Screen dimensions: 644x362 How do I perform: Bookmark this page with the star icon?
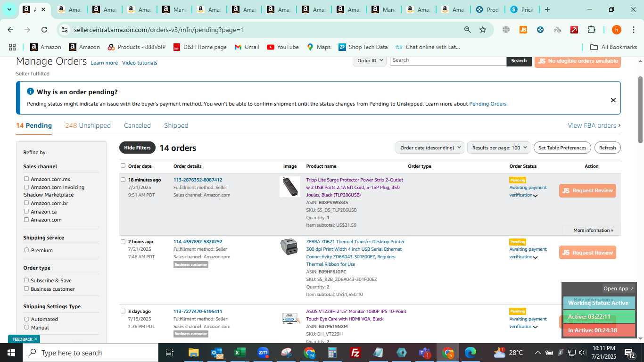(x=483, y=30)
